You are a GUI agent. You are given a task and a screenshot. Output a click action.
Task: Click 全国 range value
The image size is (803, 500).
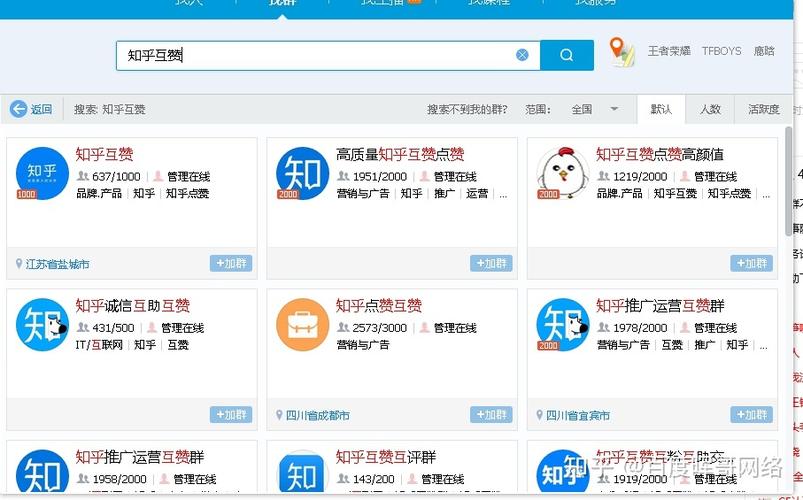[x=582, y=109]
